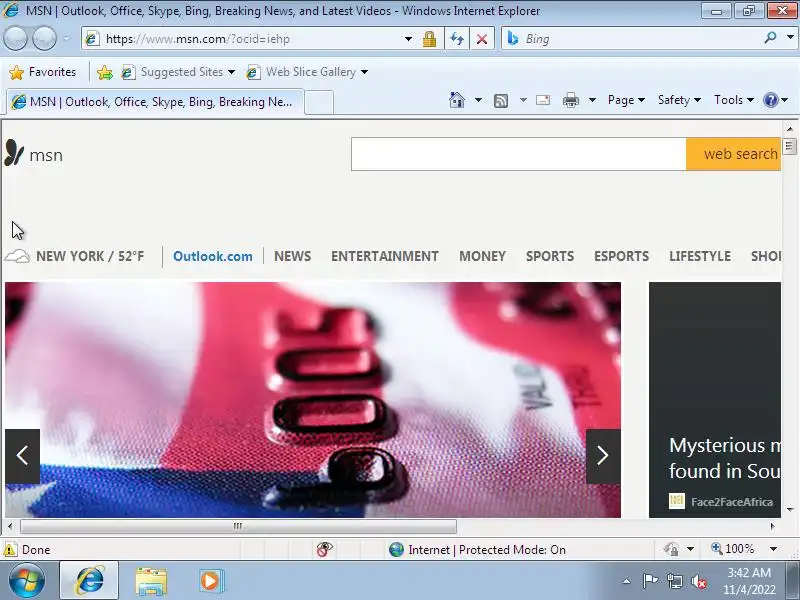Click Internet Protected Mode status text
Screen dimensions: 800x600
(487, 549)
